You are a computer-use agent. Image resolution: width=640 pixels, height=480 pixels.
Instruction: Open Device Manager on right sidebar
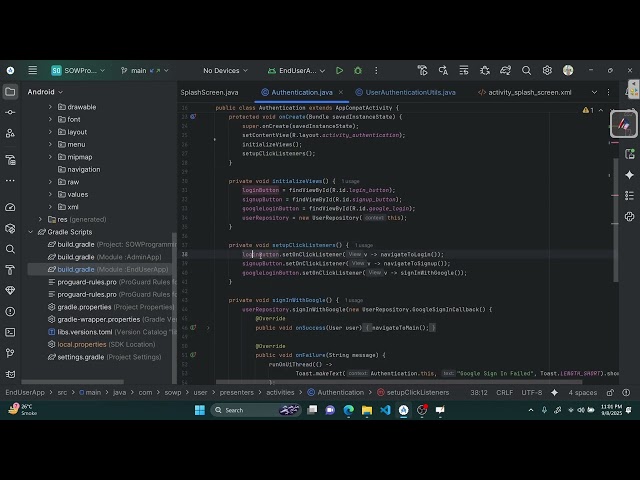click(x=629, y=154)
